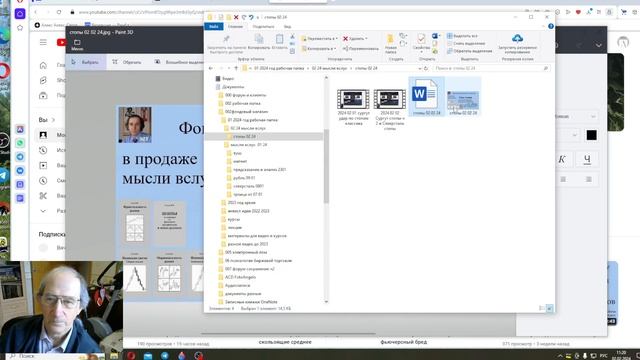Open the File tab in Explorer
Viewport: 640px width, 360px height.
[213, 27]
